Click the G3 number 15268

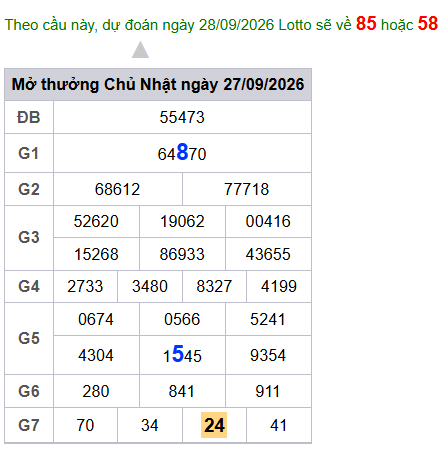[96, 254]
